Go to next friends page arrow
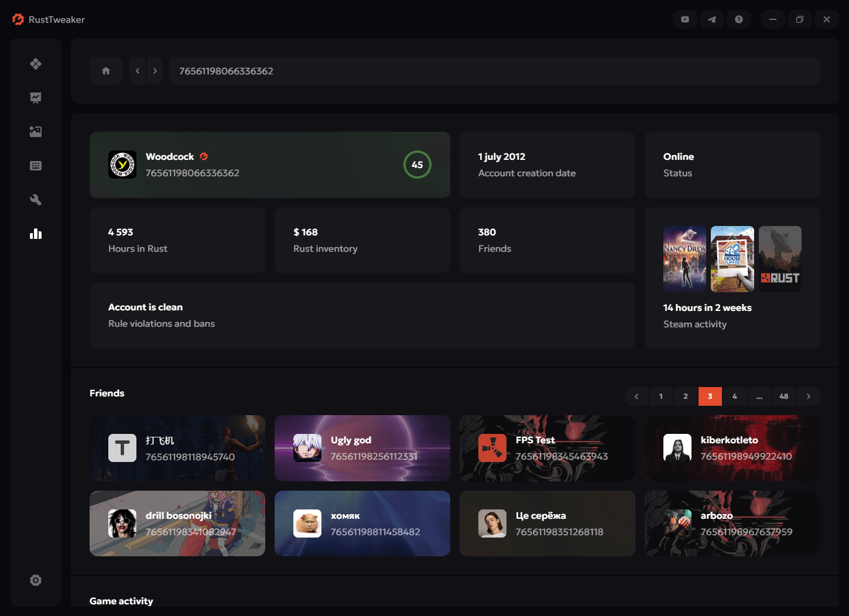This screenshot has width=849, height=616. coord(809,396)
